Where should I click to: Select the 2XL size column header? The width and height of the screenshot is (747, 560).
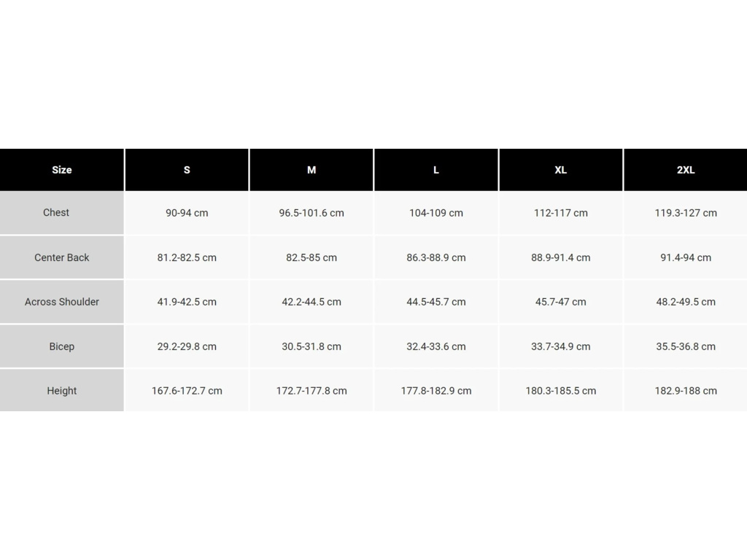point(686,170)
